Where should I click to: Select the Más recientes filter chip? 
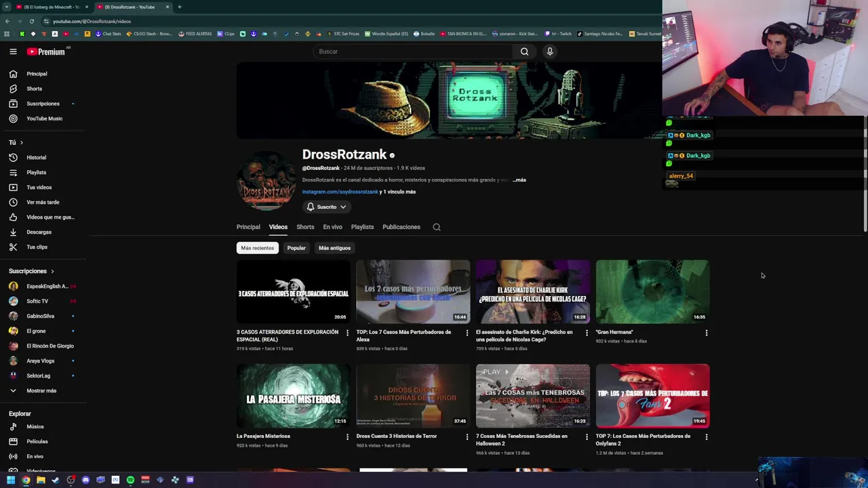[x=257, y=248]
